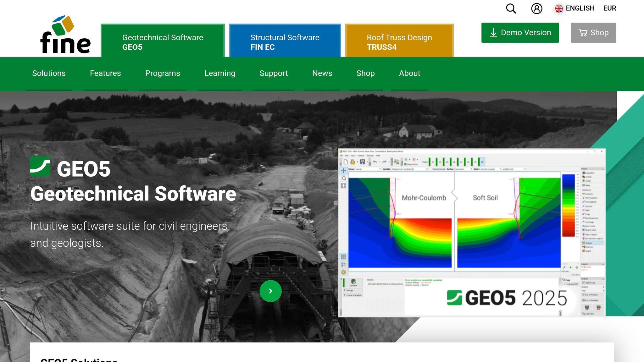644x362 pixels.
Task: Click the GEO5 2025 banner logo
Action: [507, 298]
